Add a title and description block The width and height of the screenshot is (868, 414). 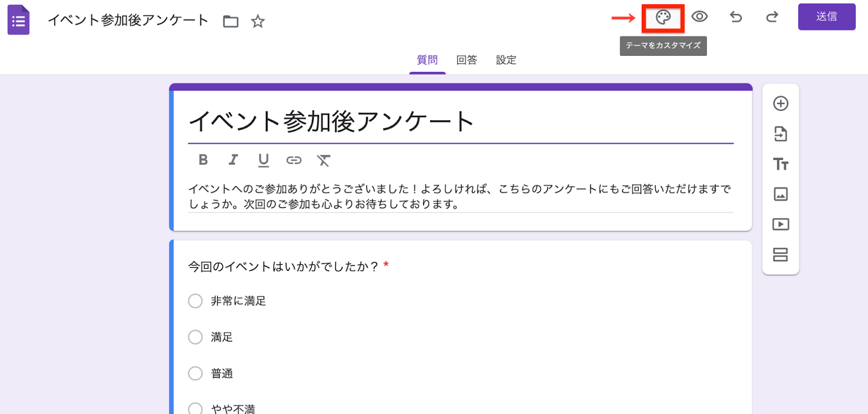(781, 164)
